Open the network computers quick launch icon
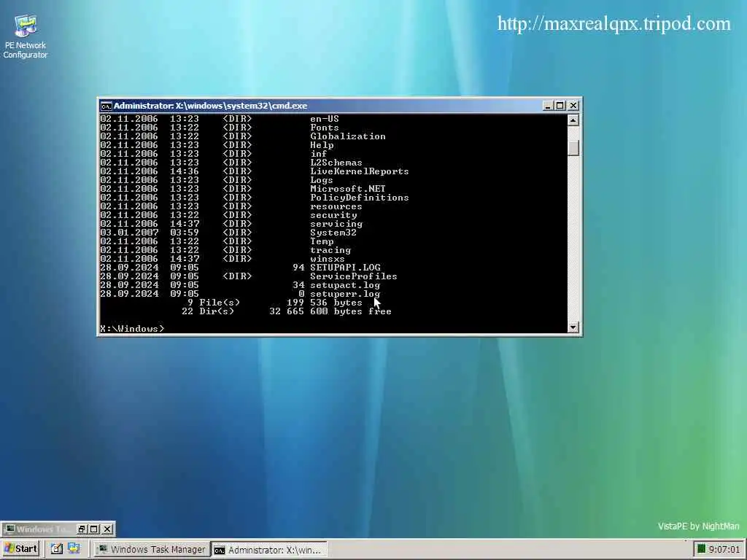 pyautogui.click(x=74, y=549)
